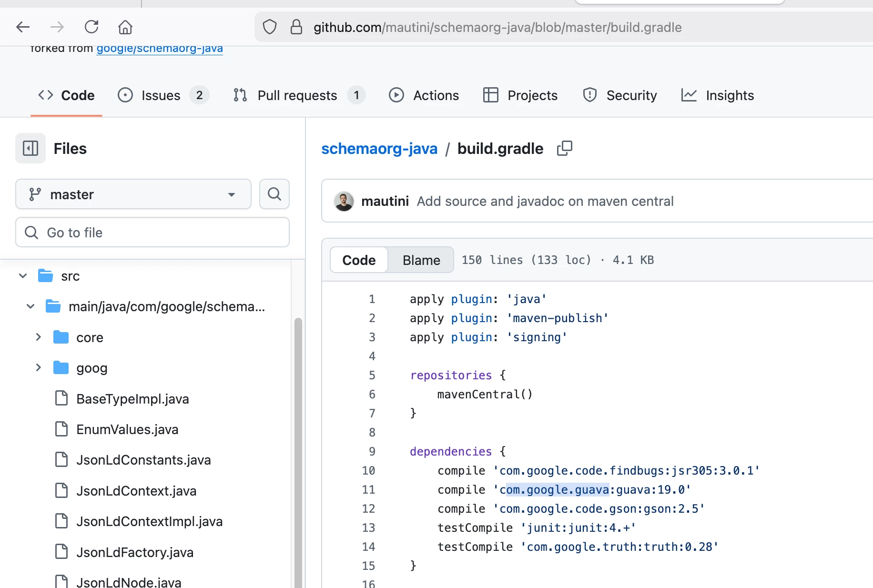Open the Issues tab
873x588 pixels.
(163, 95)
